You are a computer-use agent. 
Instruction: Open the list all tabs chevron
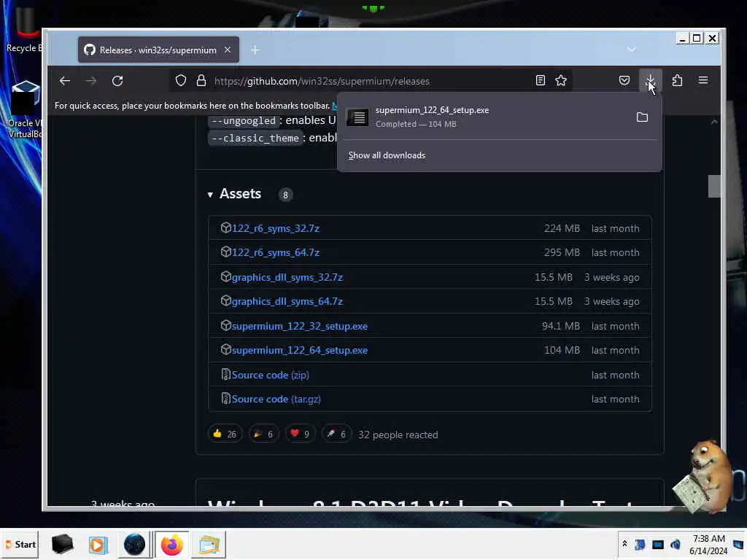[x=631, y=50]
